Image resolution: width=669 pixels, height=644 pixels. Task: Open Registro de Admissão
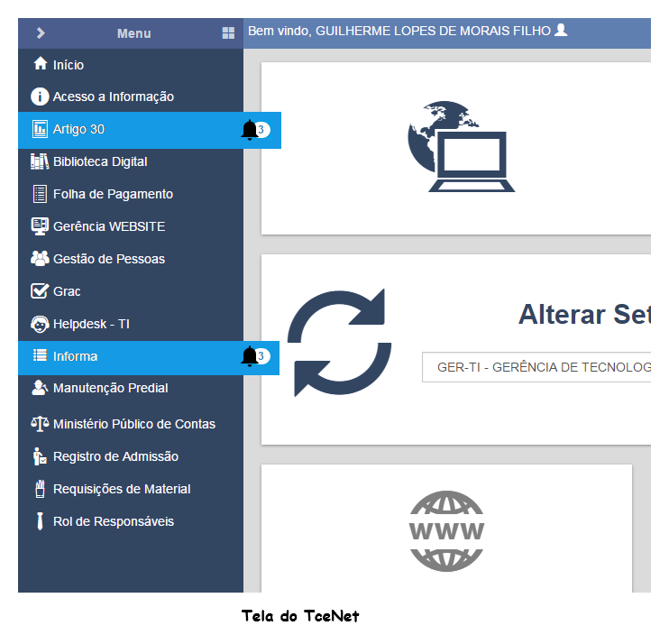point(115,456)
